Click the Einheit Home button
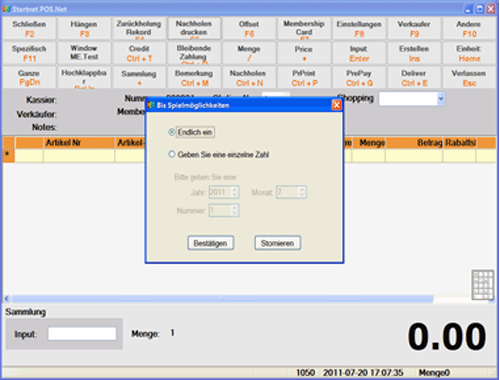The image size is (500, 380). coord(469,53)
